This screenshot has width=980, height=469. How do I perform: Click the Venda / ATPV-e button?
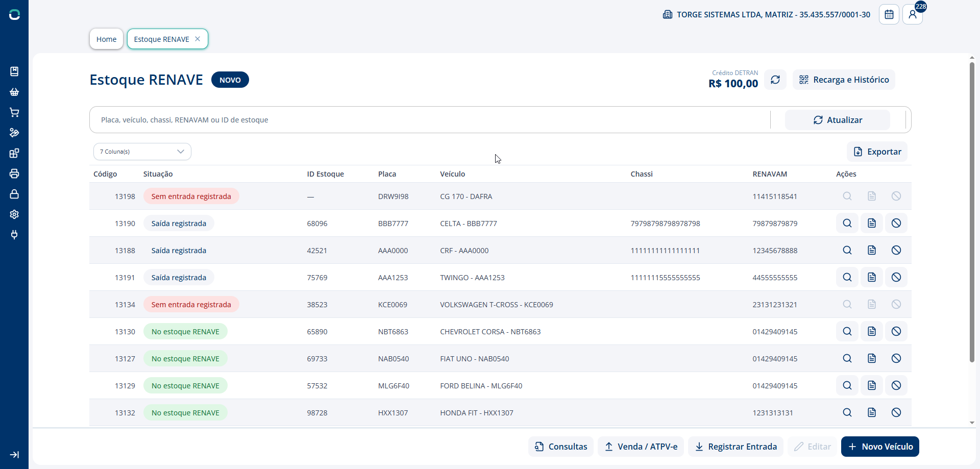click(641, 447)
